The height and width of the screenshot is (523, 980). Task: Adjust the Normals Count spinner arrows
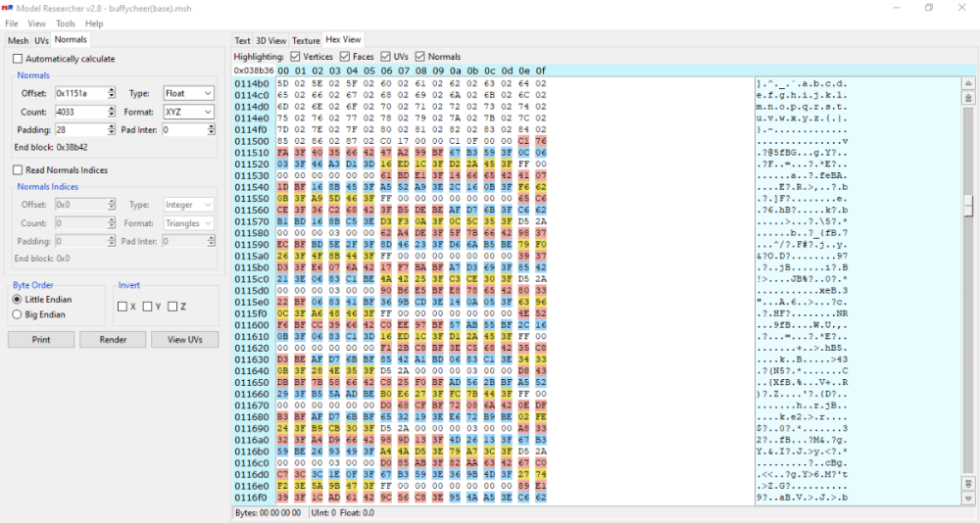tap(112, 112)
